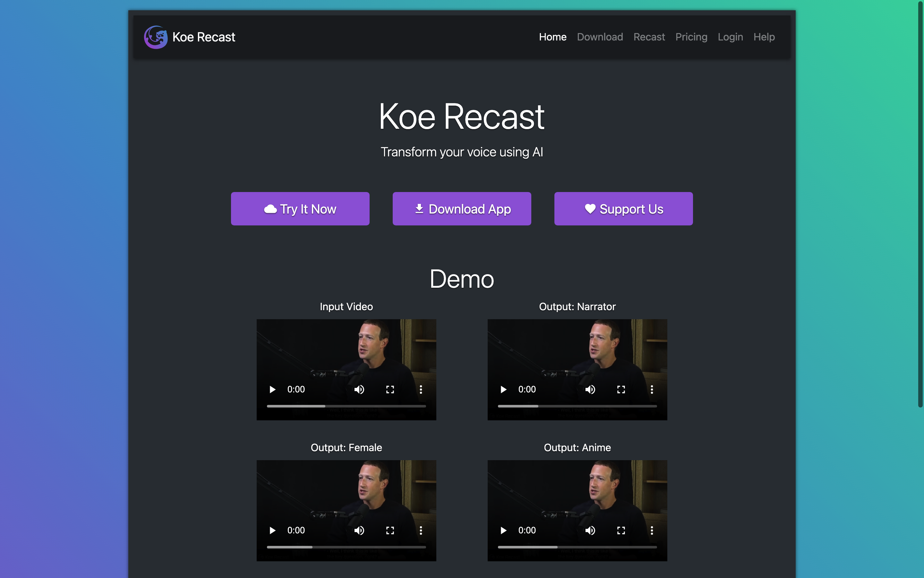Seek on Female video progress bar
The width and height of the screenshot is (924, 578).
(x=346, y=547)
